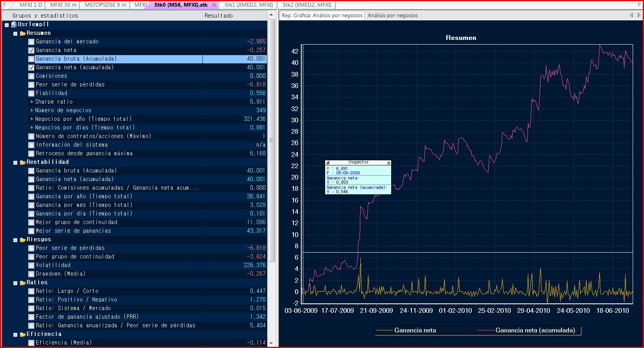This screenshot has height=348, width=644.
Task: Click the statistics list scroll-down arrow
Action: coord(271,344)
